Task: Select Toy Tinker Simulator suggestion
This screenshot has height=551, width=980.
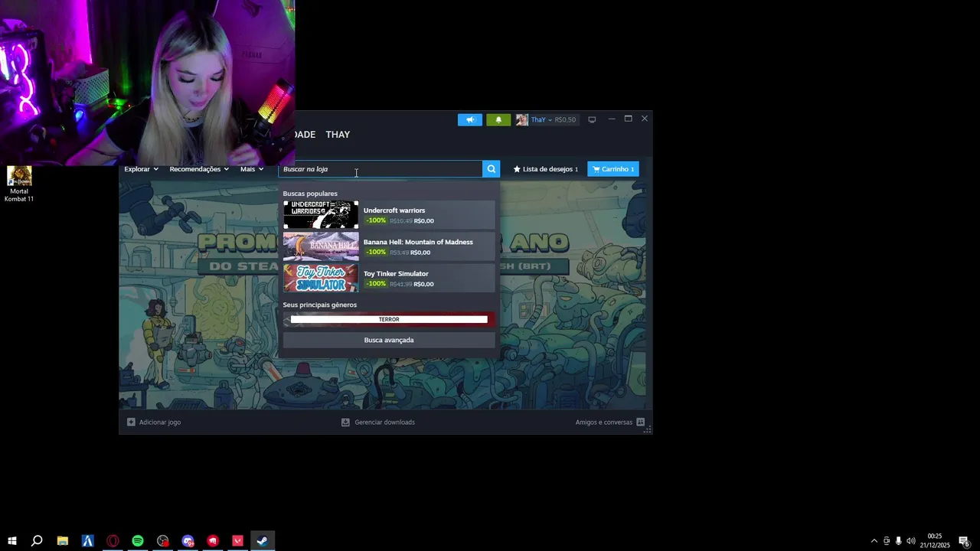Action: (x=389, y=278)
